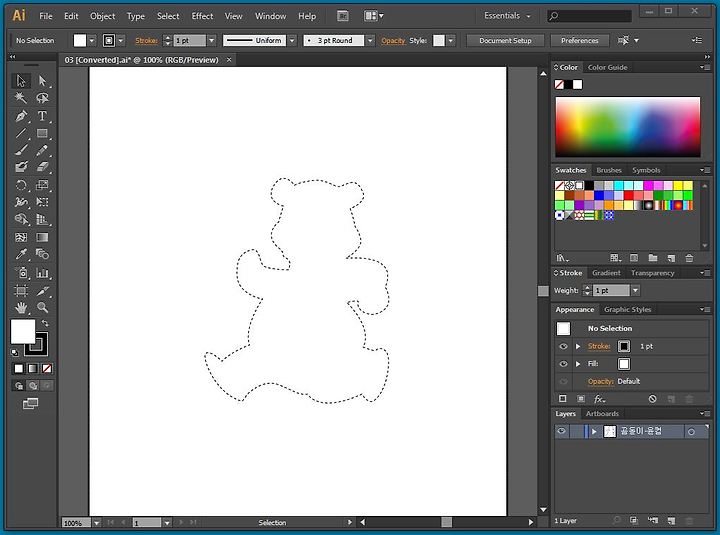Select the Width tool
The width and height of the screenshot is (720, 535).
point(21,202)
